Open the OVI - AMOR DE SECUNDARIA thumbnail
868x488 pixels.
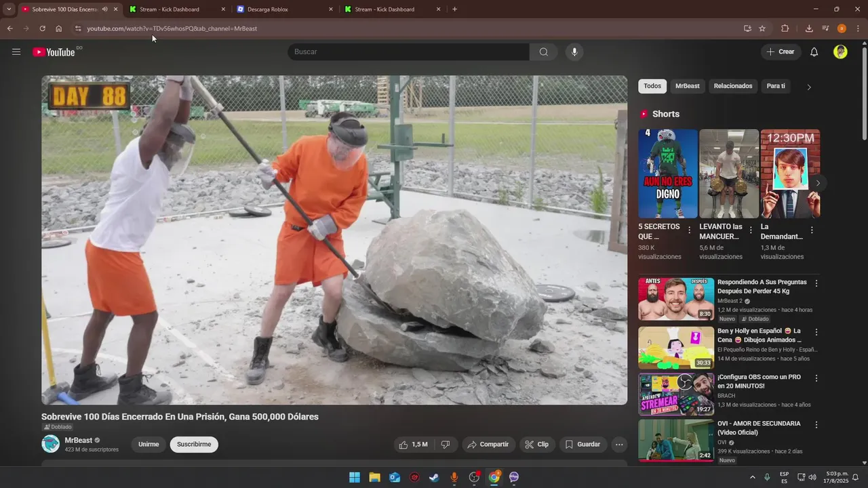click(x=676, y=441)
